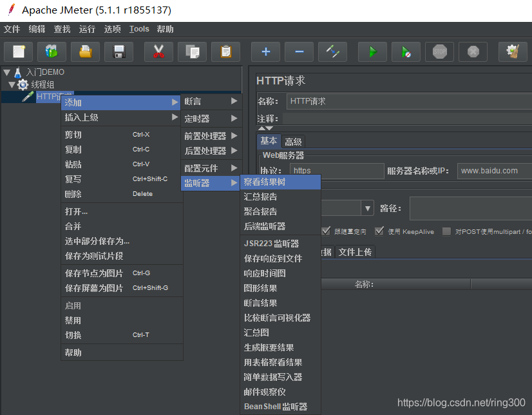Click the 协议 https input field
This screenshot has height=415, width=532.
[337, 171]
